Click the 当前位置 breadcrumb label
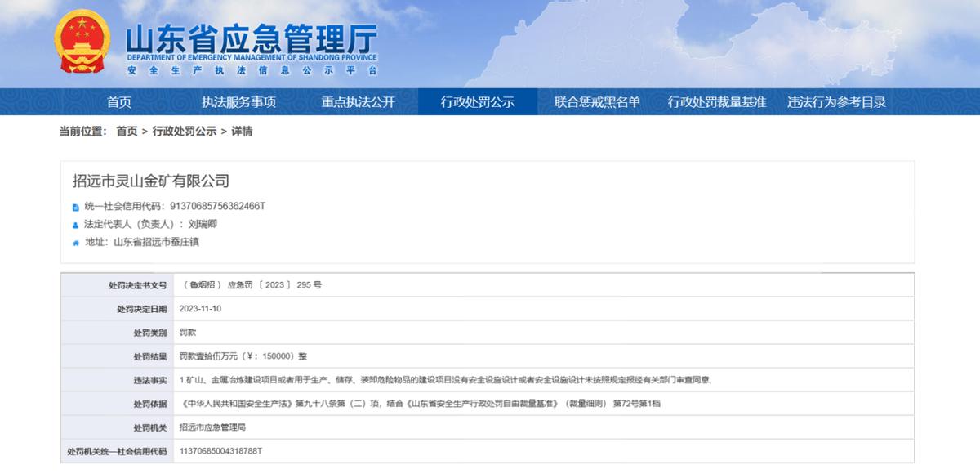This screenshot has width=980, height=474. [x=83, y=131]
